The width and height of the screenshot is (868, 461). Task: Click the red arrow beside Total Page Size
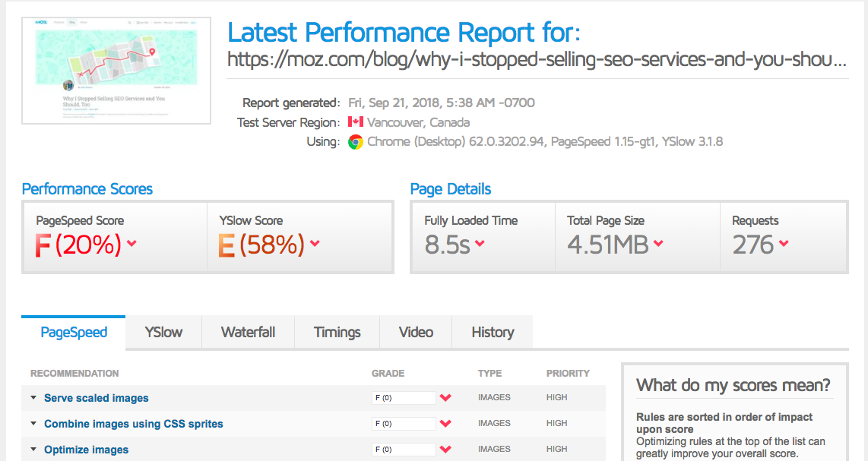(658, 243)
